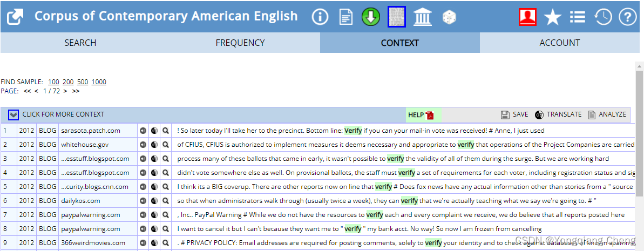Click the row number 9 cell
Viewport: 644px width, 251px height.
9,243
